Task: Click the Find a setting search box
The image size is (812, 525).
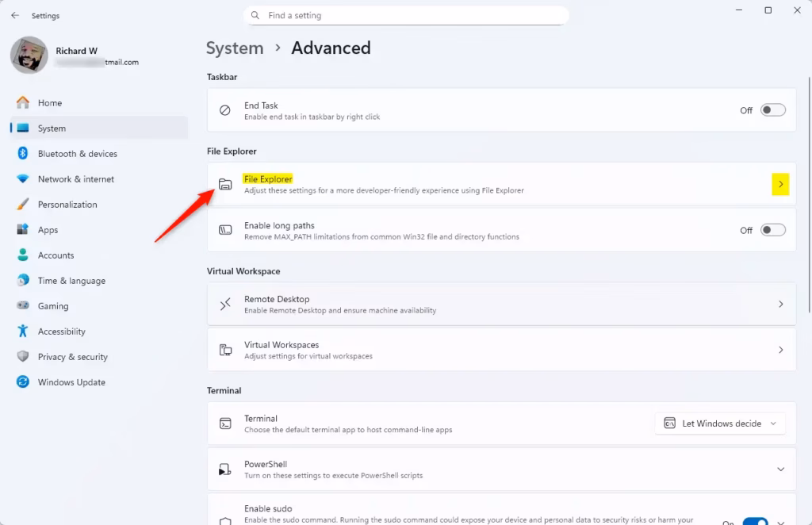Action: (x=406, y=16)
